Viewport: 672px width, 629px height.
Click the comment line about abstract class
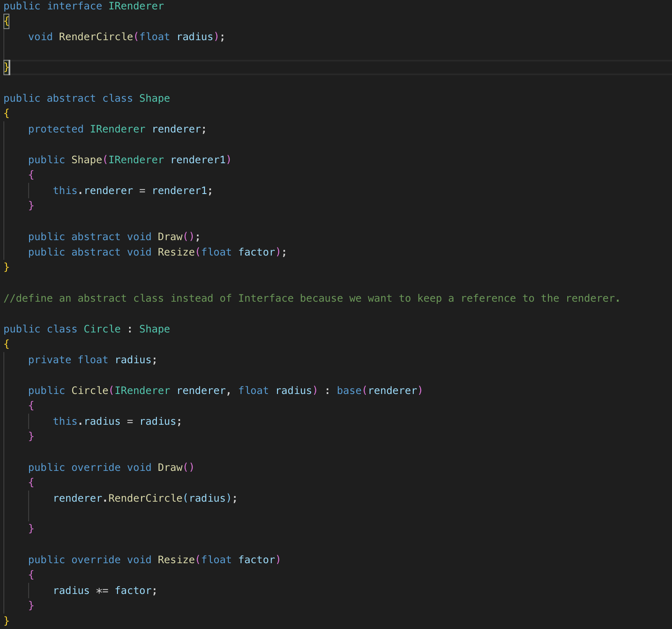pyautogui.click(x=312, y=298)
